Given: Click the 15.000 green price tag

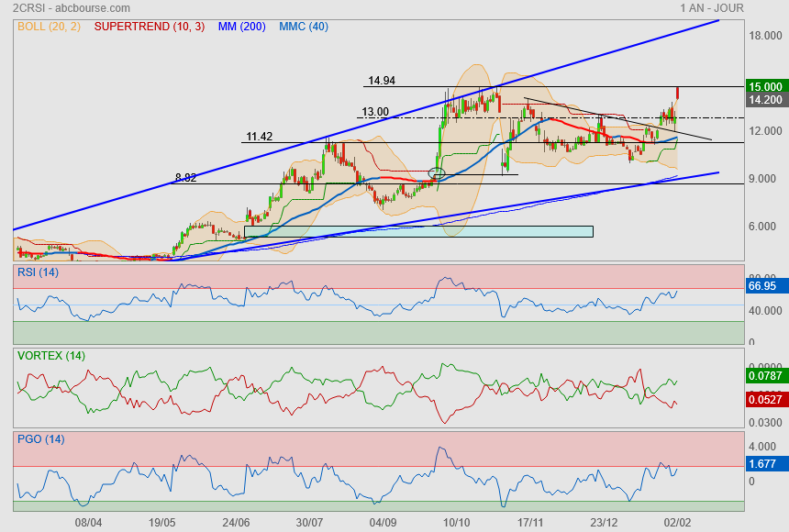Looking at the screenshot, I should click(x=765, y=86).
